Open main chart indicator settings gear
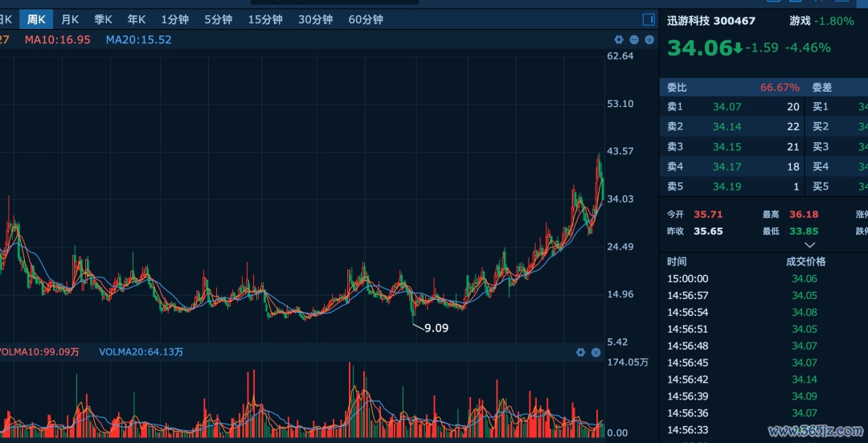This screenshot has width=868, height=443. pyautogui.click(x=619, y=40)
